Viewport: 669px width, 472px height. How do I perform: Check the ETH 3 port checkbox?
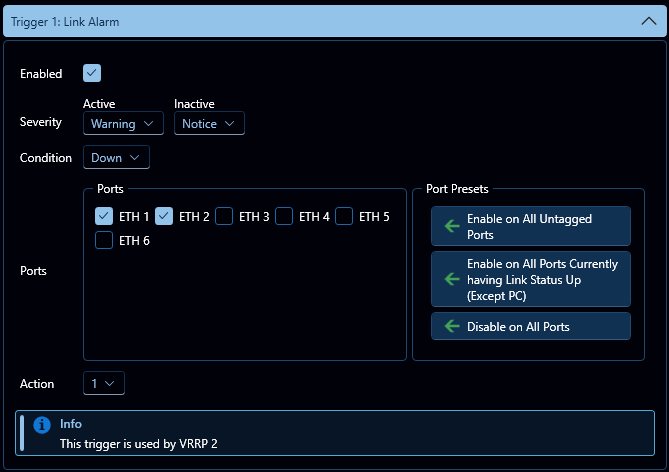[224, 216]
